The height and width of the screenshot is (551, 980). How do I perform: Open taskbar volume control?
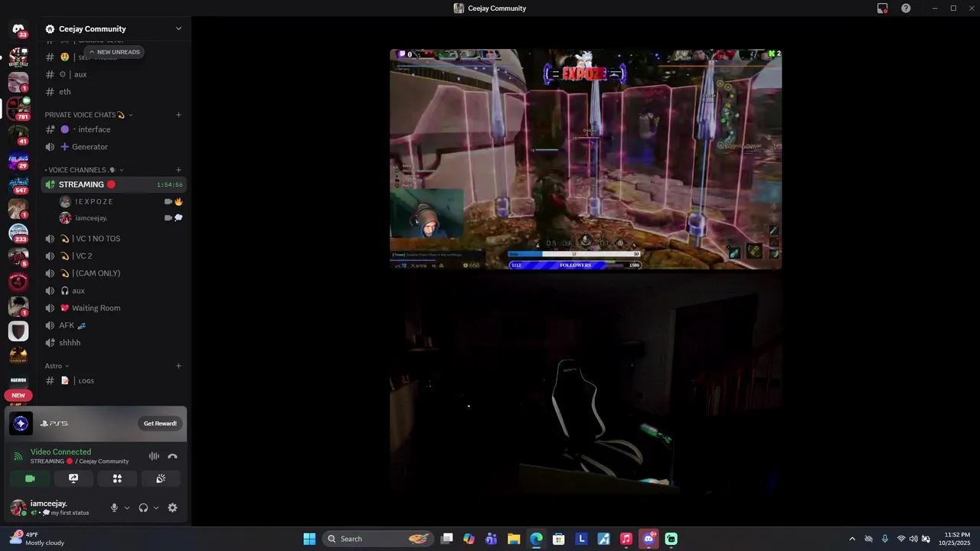tap(913, 539)
